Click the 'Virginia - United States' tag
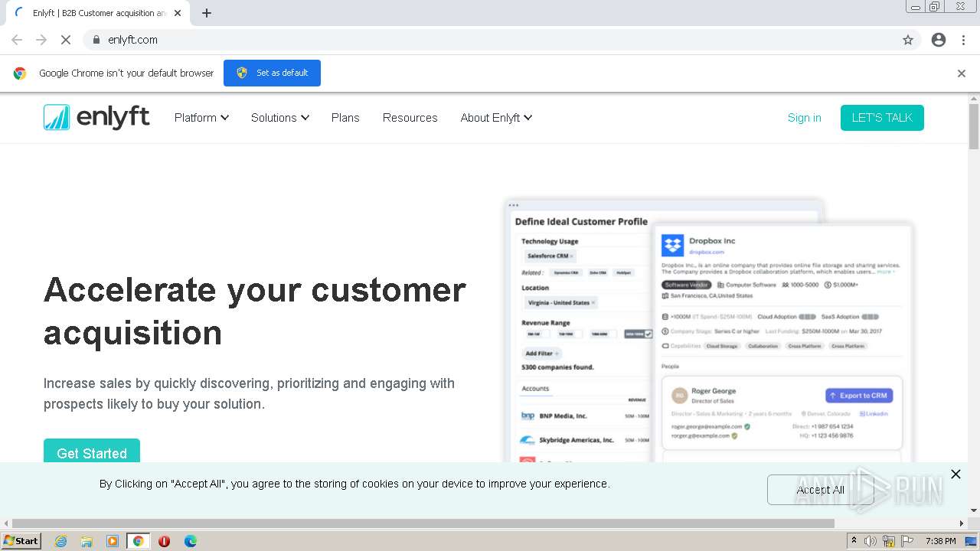The height and width of the screenshot is (551, 980). [x=561, y=303]
